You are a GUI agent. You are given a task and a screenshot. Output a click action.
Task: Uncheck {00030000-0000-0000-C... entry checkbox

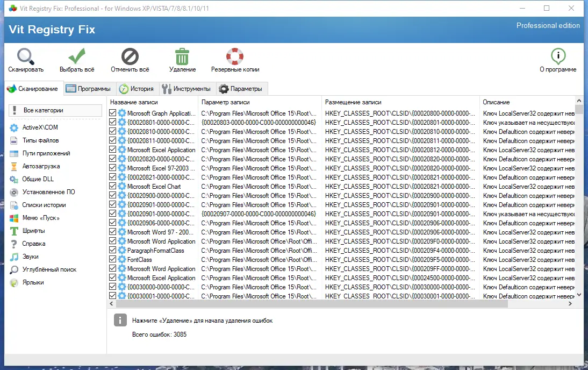click(112, 287)
